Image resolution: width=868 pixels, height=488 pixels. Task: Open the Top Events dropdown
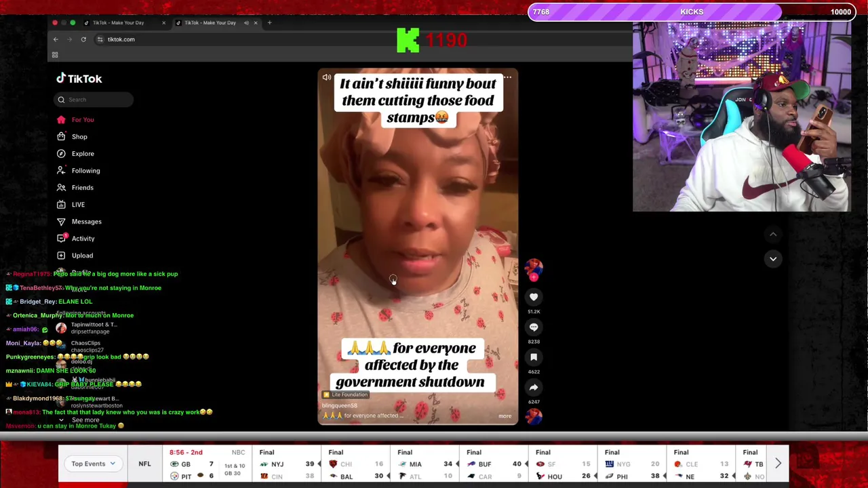[x=93, y=464]
